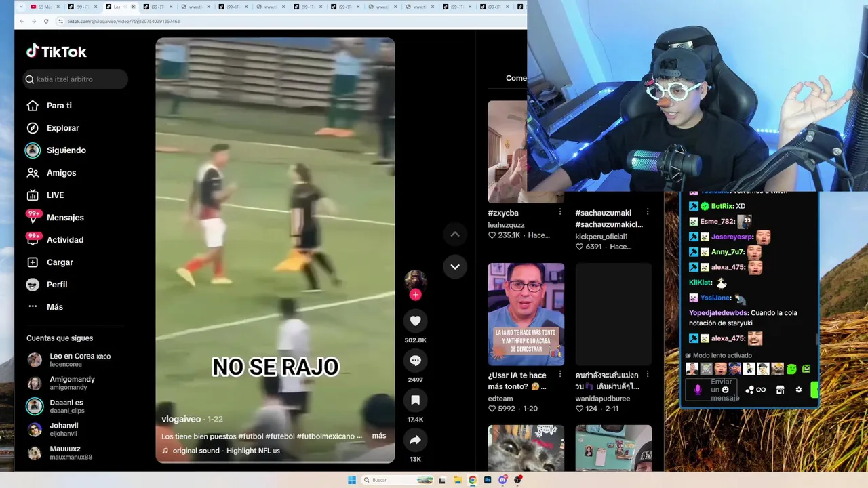Screen dimensions: 868x488
Task: Open the creator avatar beside the video
Action: pyautogui.click(x=415, y=280)
